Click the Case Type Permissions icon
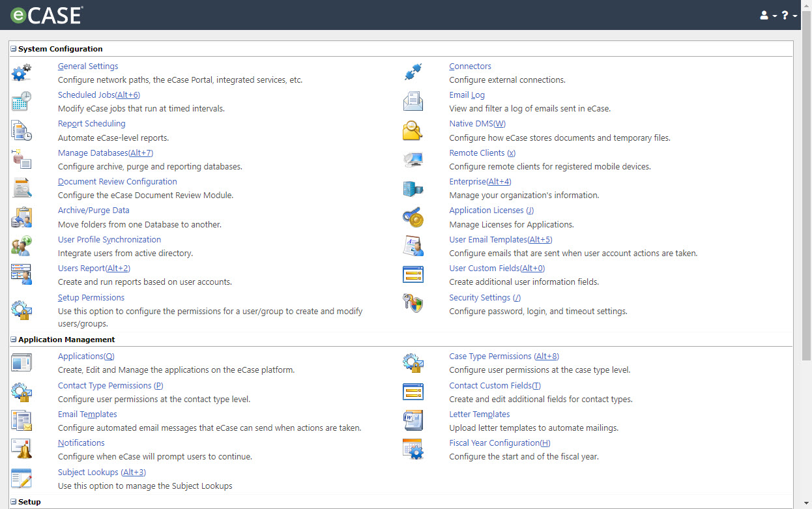 (x=413, y=362)
